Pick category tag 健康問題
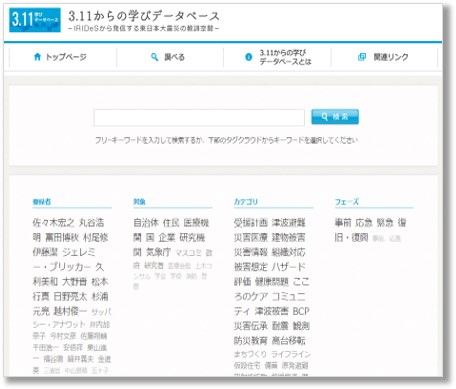 (272, 282)
